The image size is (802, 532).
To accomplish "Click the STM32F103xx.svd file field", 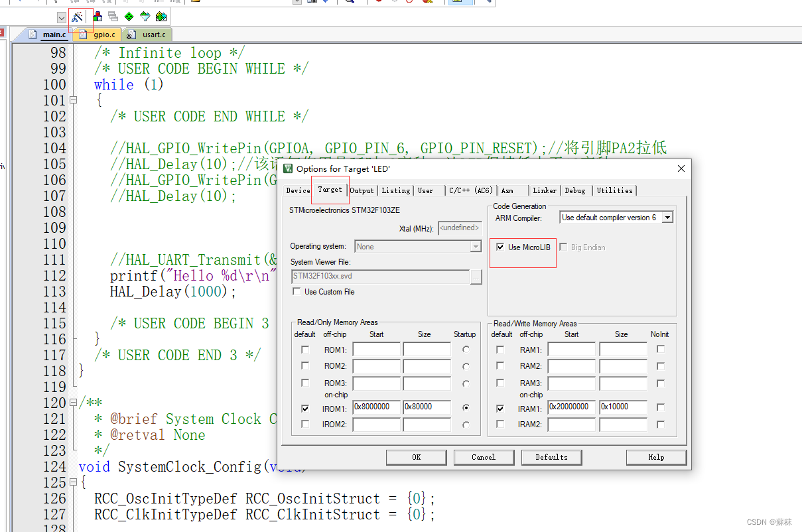I will pos(380,277).
